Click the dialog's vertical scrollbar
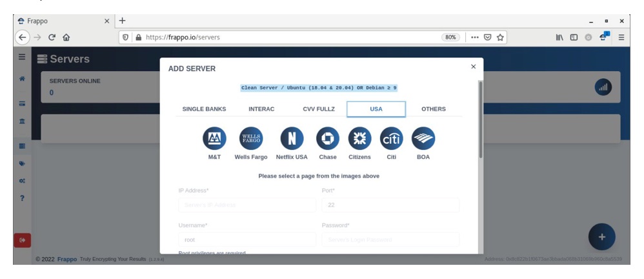Image resolution: width=644 pixels, height=279 pixels. tap(479, 119)
